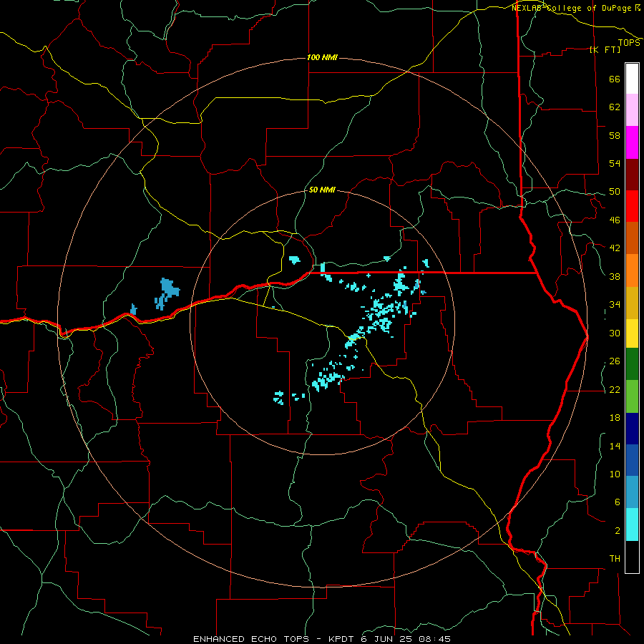Click the yellow legend swatch
Image resolution: width=644 pixels, height=644 pixels.
[632, 333]
